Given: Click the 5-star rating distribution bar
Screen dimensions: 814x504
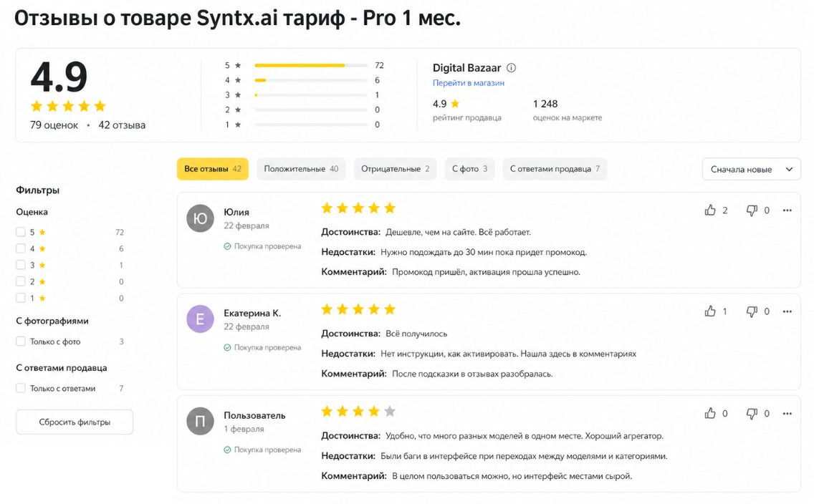Looking at the screenshot, I should click(x=311, y=65).
